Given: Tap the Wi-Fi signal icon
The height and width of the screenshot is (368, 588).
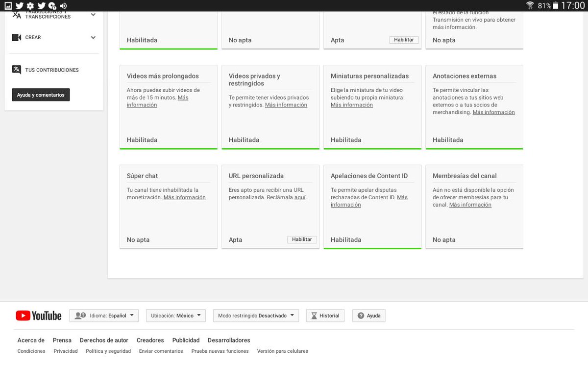Looking at the screenshot, I should 530,5.
